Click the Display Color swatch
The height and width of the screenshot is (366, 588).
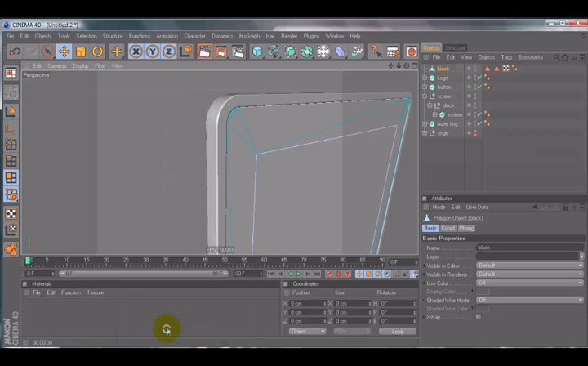click(x=483, y=292)
